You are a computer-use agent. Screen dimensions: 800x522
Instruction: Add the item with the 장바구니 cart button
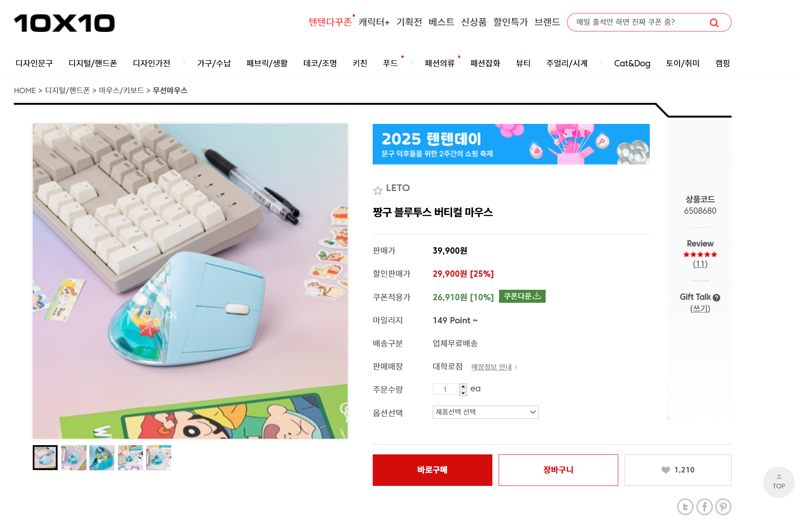tap(558, 470)
